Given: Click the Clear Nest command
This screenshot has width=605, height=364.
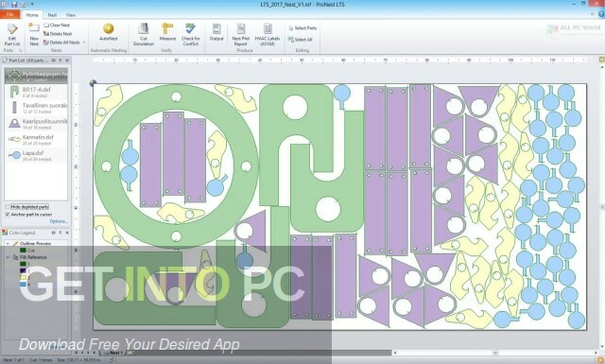Looking at the screenshot, I should [x=57, y=26].
